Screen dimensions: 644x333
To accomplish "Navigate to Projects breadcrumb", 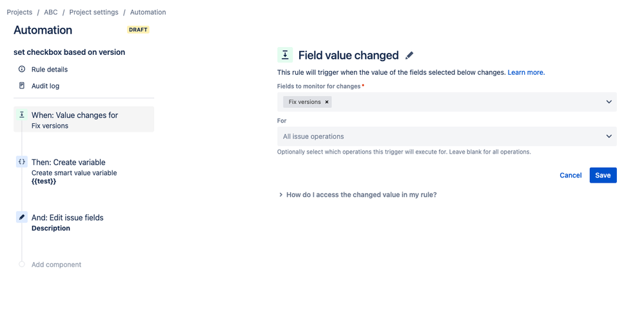I will [x=19, y=12].
